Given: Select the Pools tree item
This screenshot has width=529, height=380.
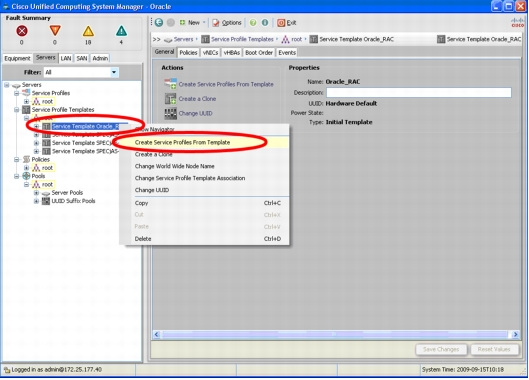Looking at the screenshot, I should 38,176.
